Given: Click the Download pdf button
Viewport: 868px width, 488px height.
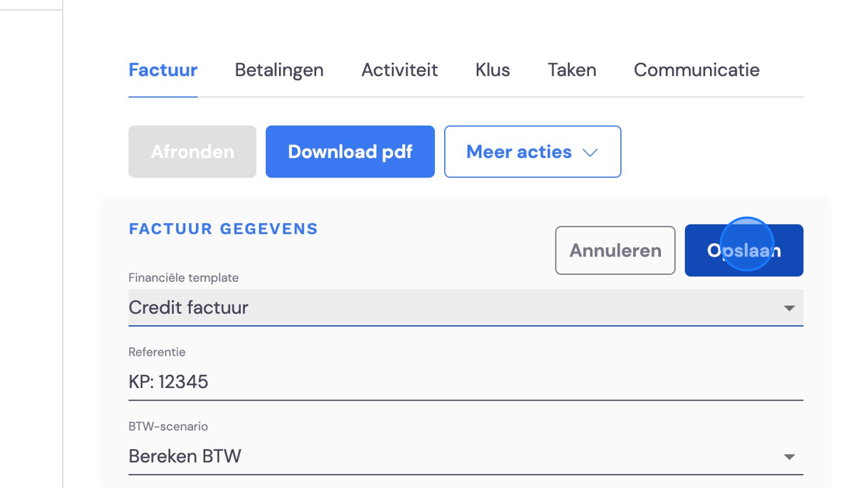Looking at the screenshot, I should tap(350, 152).
